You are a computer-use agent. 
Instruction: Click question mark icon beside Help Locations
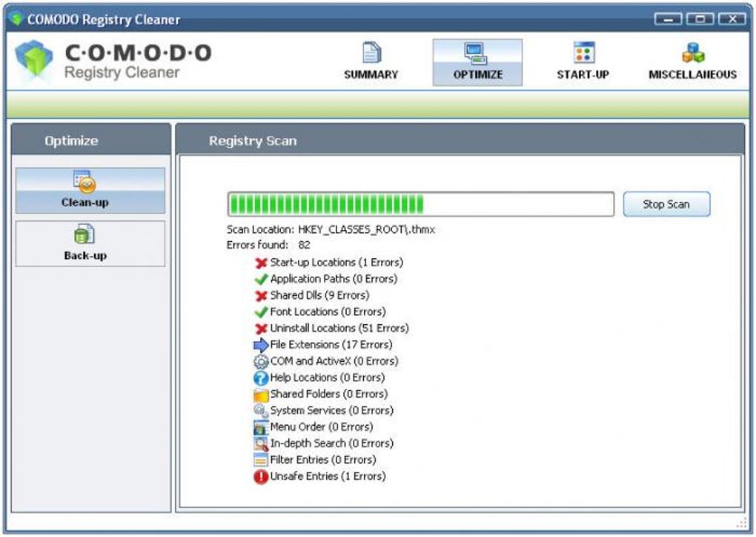click(x=261, y=378)
